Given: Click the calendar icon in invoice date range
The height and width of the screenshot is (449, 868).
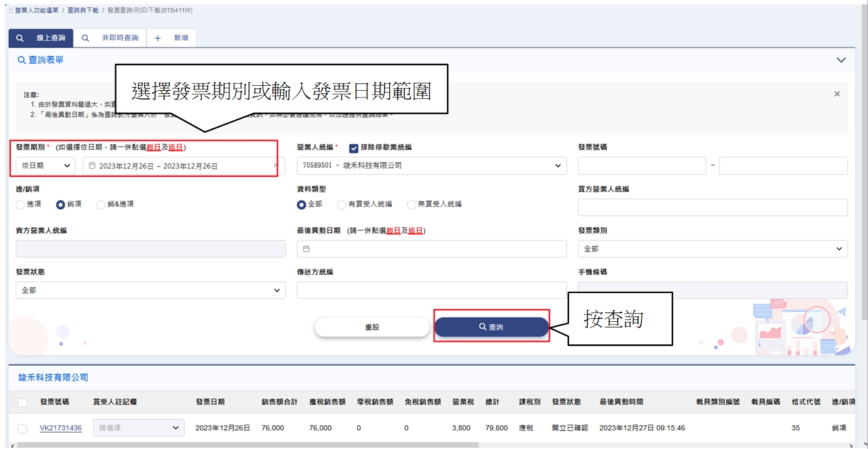Looking at the screenshot, I should 92,166.
